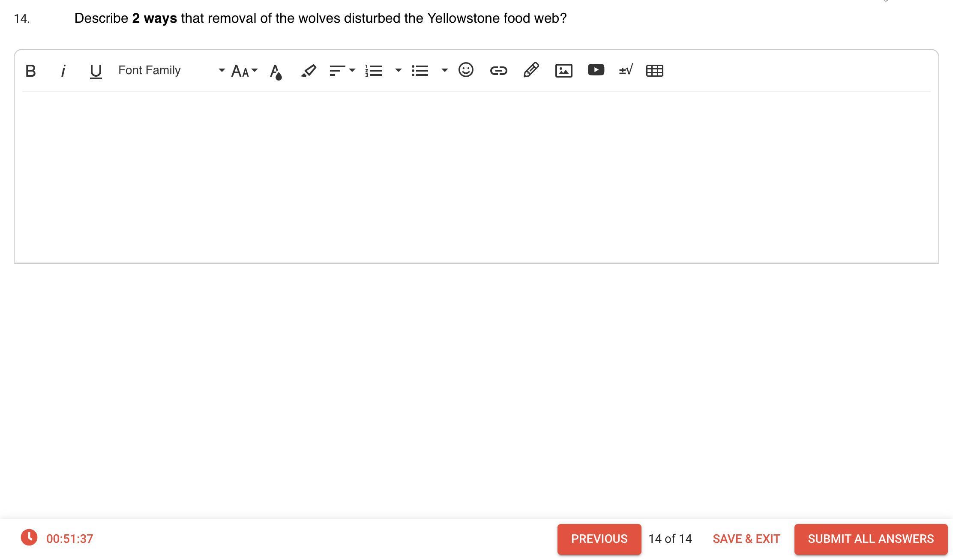Insert a table
953x560 pixels.
click(x=654, y=71)
